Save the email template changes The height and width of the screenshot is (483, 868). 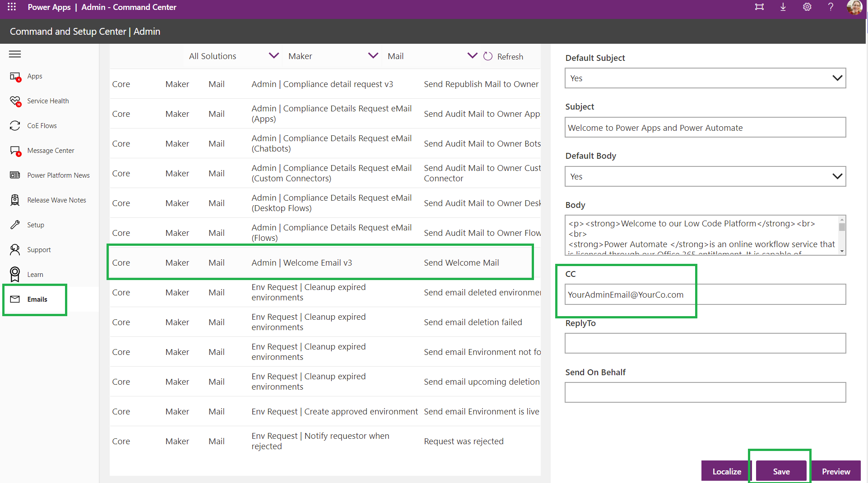pos(780,471)
